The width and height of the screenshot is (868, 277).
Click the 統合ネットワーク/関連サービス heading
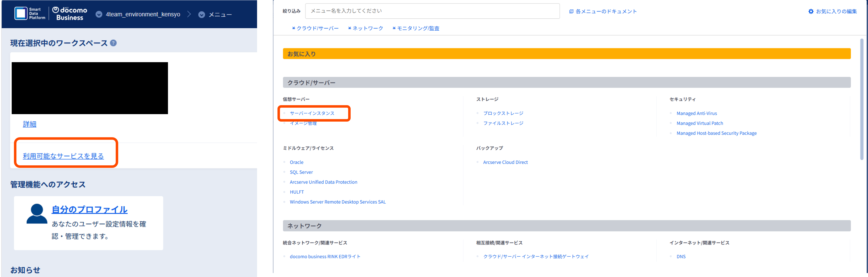click(x=315, y=243)
